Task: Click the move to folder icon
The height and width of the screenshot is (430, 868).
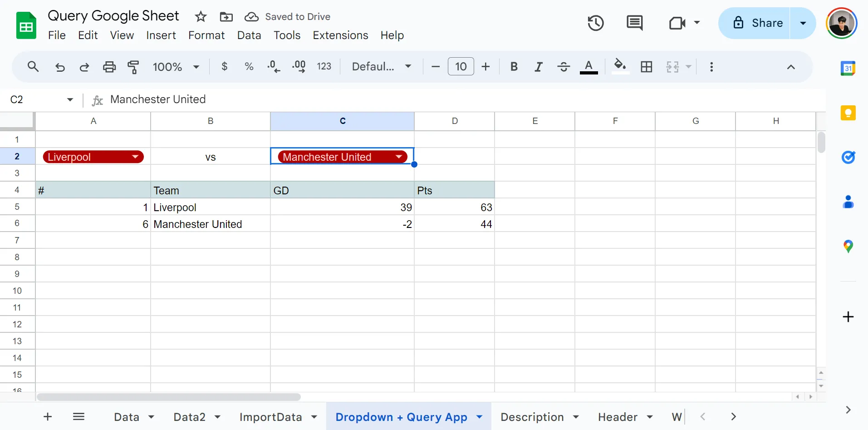Action: click(226, 17)
